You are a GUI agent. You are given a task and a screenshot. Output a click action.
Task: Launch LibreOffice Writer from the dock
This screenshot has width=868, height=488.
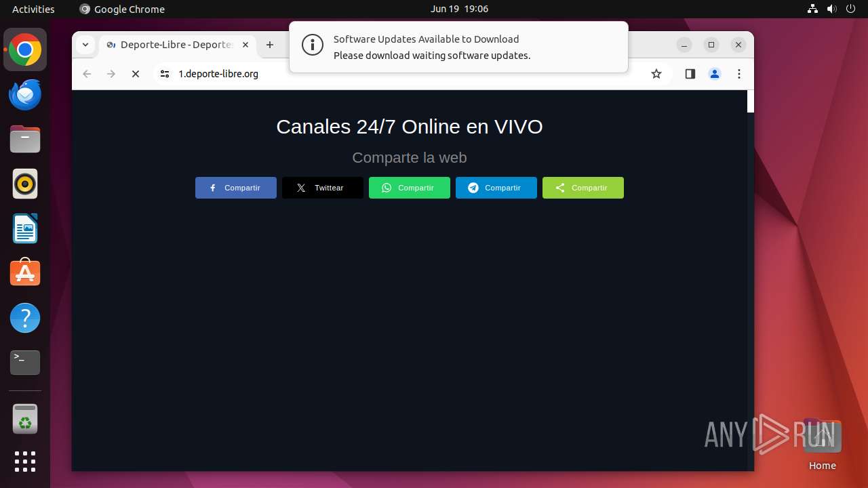tap(25, 228)
